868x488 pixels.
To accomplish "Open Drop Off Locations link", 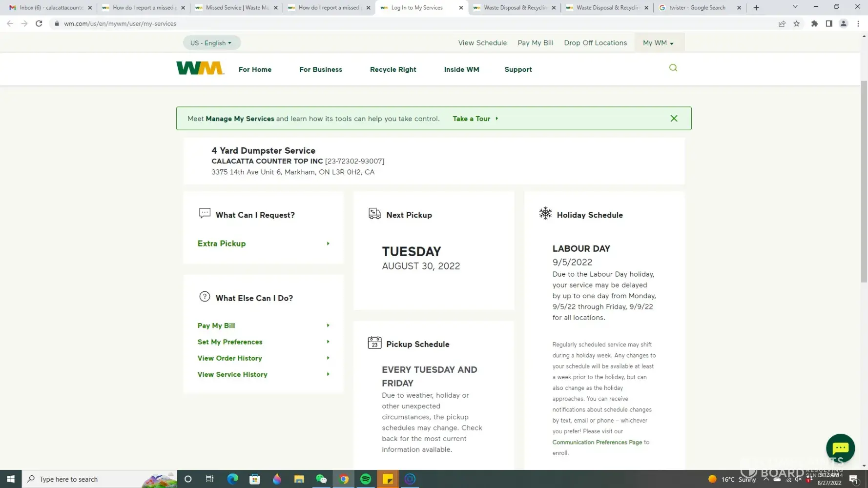I will pyautogui.click(x=596, y=43).
